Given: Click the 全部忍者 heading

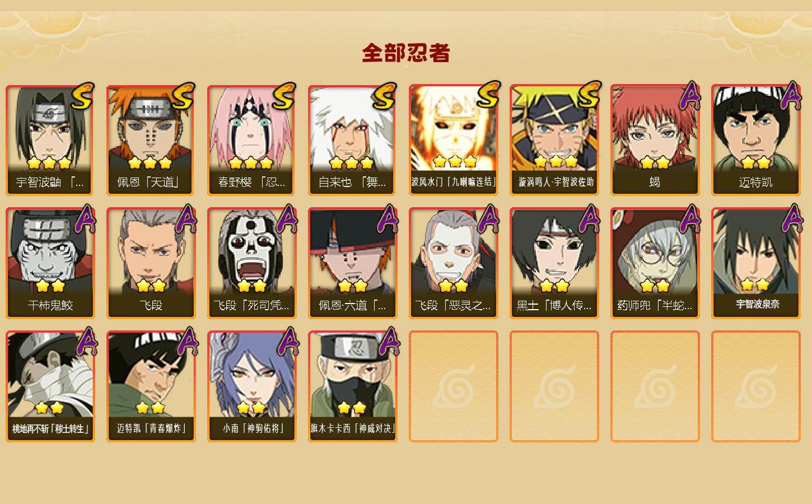Looking at the screenshot, I should [x=406, y=53].
